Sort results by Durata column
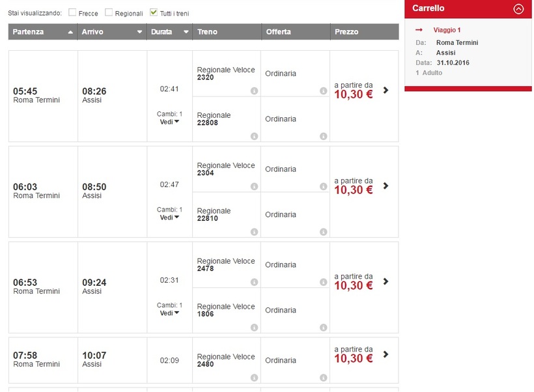The image size is (534, 392). point(169,32)
